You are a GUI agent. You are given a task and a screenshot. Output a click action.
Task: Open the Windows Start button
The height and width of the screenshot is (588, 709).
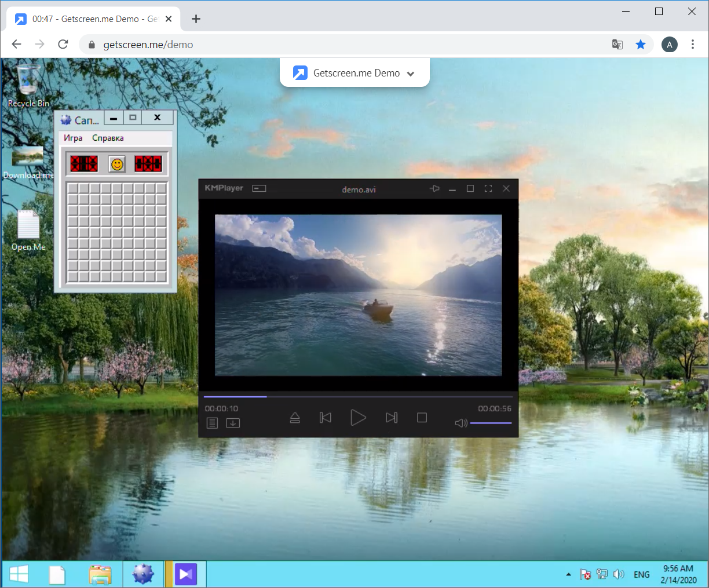pos(19,575)
